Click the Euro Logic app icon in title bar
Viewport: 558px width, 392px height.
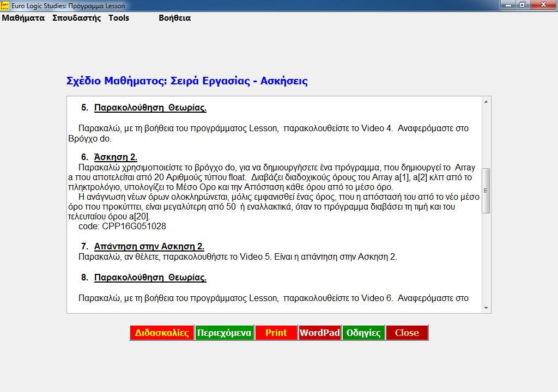(5, 5)
